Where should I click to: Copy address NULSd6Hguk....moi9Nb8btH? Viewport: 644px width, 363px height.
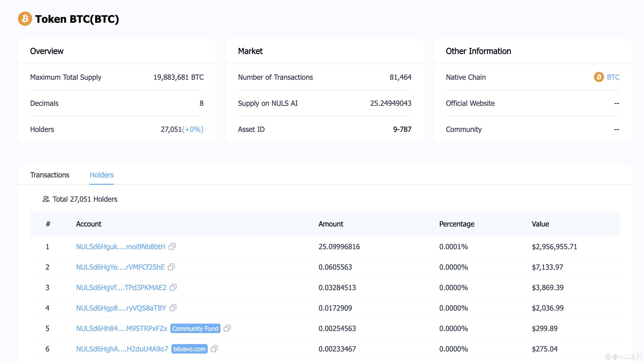pos(172,246)
